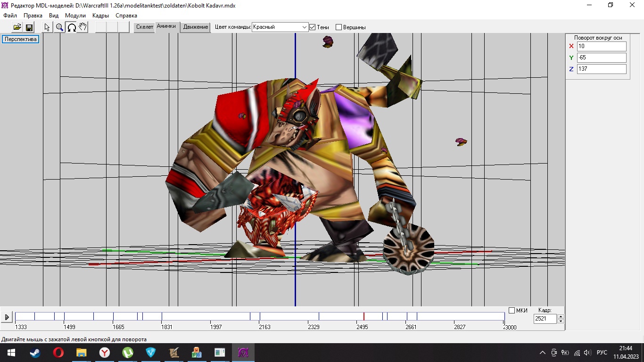Open Opera browser from the taskbar

click(58, 353)
